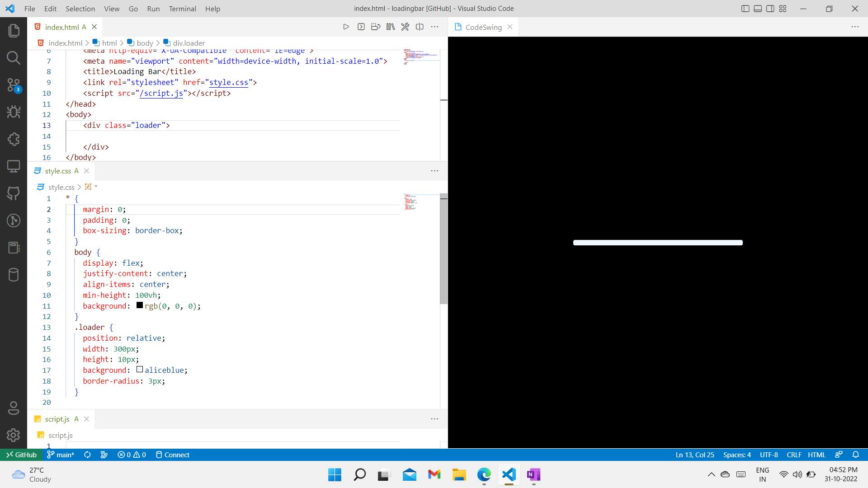868x488 pixels.
Task: Click the black rgb color swatch
Action: coord(140,305)
